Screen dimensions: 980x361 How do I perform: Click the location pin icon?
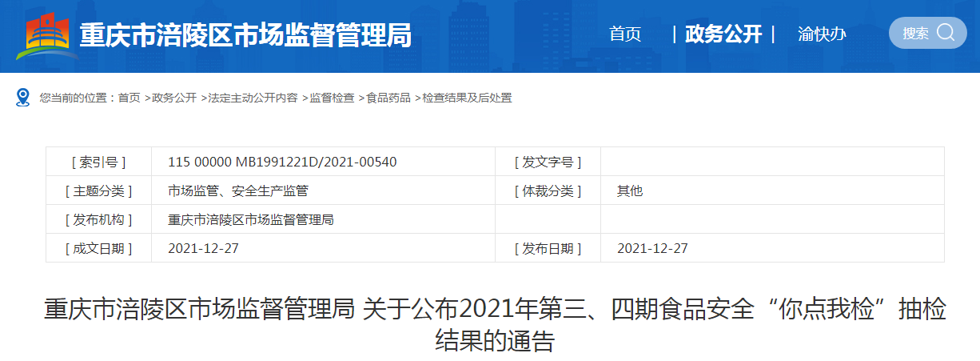24,98
